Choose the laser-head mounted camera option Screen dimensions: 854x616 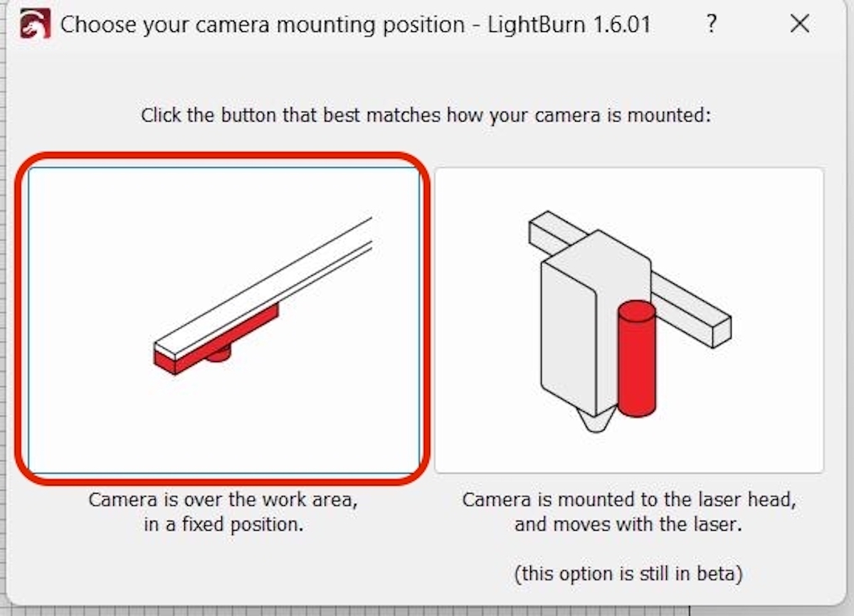click(x=629, y=320)
